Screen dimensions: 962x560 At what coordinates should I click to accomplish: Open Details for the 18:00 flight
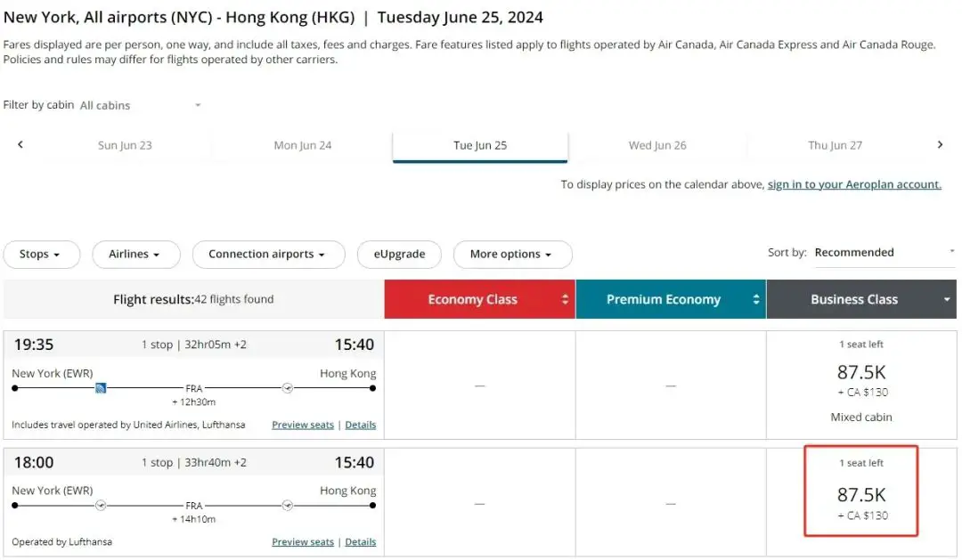361,542
